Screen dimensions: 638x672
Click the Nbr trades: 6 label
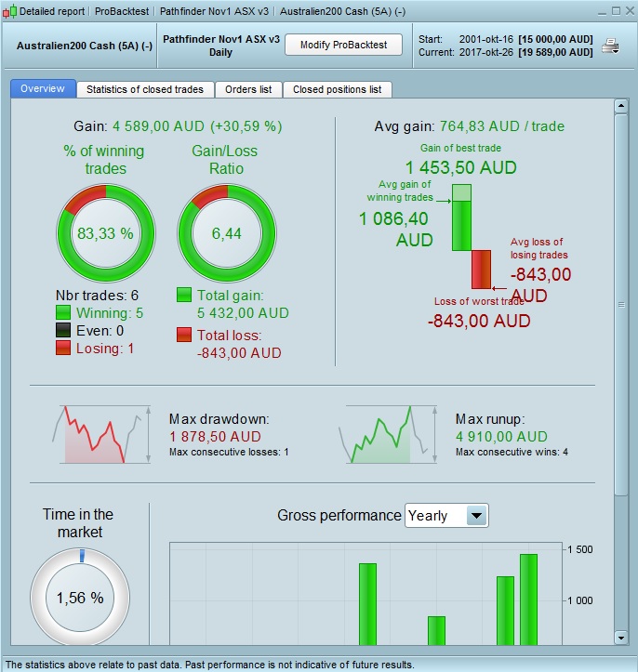click(x=97, y=296)
